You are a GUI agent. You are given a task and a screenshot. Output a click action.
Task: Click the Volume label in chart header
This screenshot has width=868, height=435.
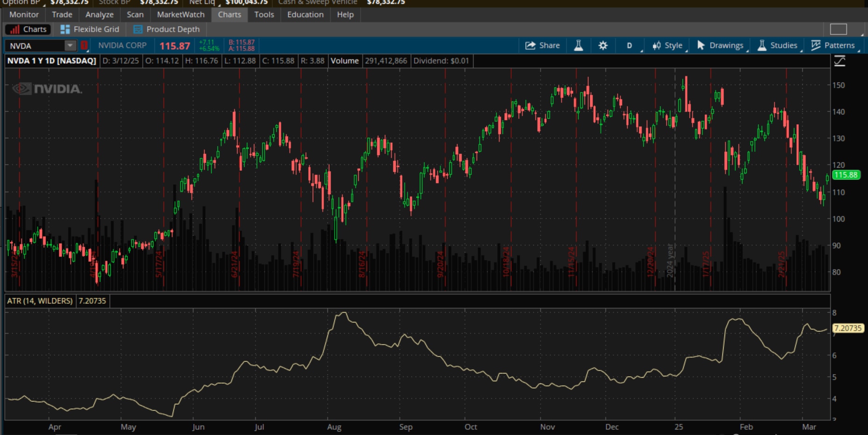point(345,61)
